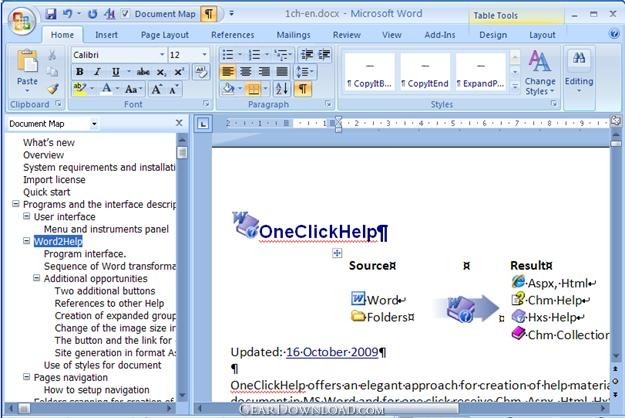Collapse Additional opportunities node

(x=36, y=278)
